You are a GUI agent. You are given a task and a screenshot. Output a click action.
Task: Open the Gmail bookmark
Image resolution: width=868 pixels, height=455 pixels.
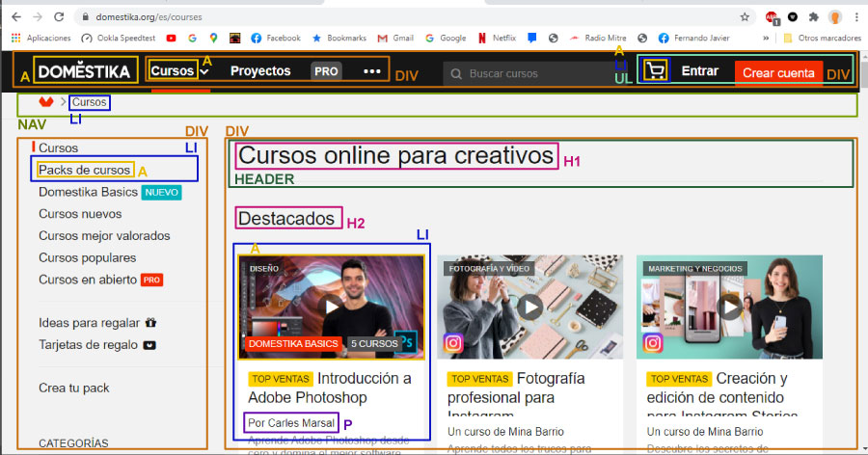[394, 39]
